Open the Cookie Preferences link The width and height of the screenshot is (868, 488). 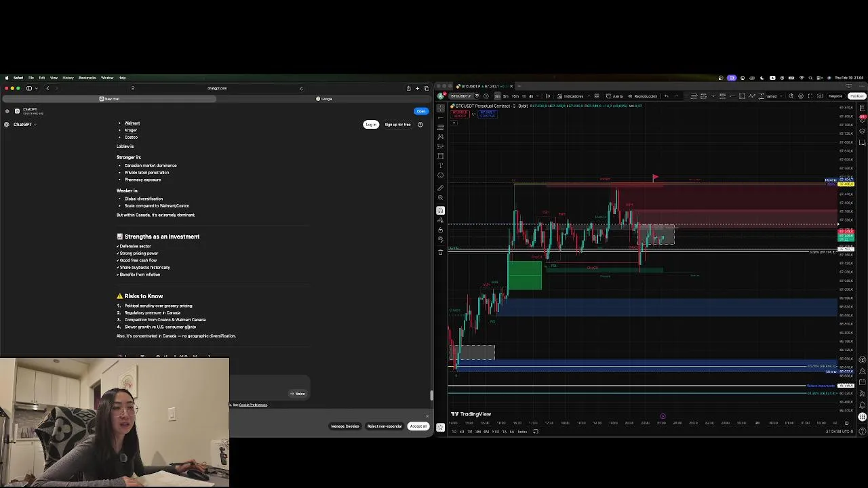[253, 405]
